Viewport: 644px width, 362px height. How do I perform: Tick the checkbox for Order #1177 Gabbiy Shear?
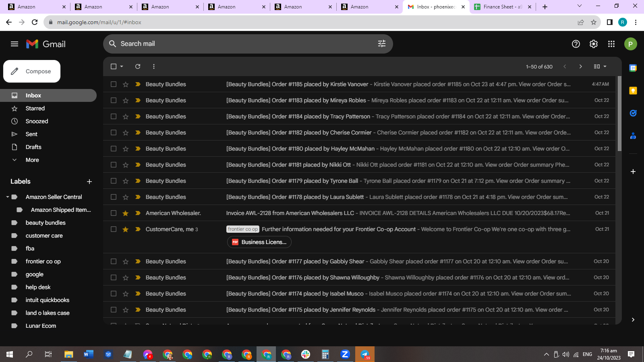114,261
